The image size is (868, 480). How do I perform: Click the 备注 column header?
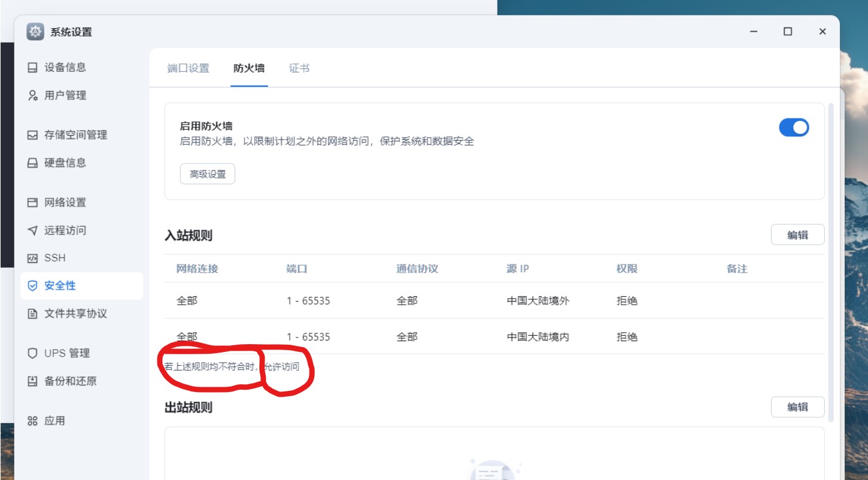click(737, 269)
